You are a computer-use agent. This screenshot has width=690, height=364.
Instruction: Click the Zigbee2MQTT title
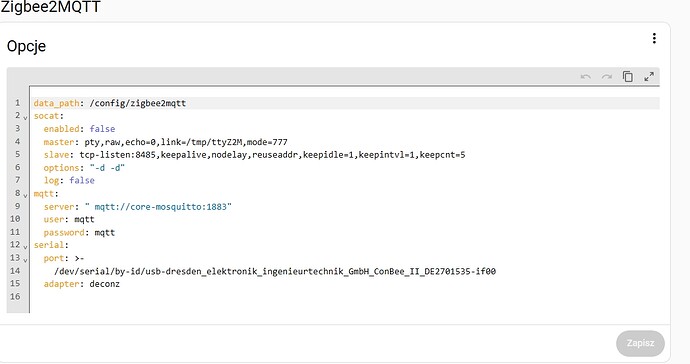50,7
